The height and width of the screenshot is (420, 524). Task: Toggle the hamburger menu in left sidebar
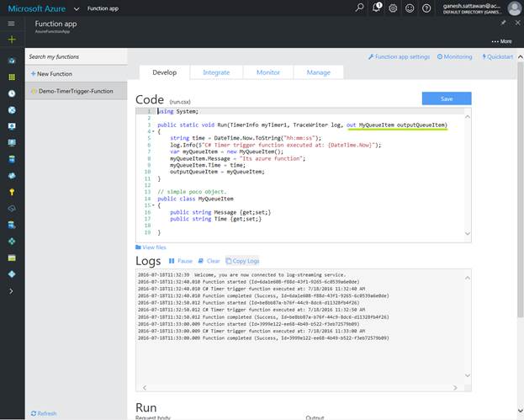click(12, 24)
